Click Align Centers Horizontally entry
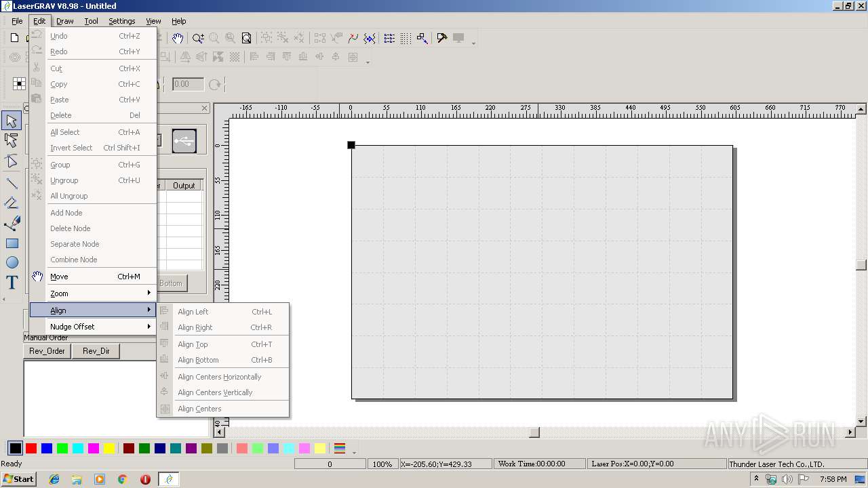868x488 pixels. click(223, 377)
